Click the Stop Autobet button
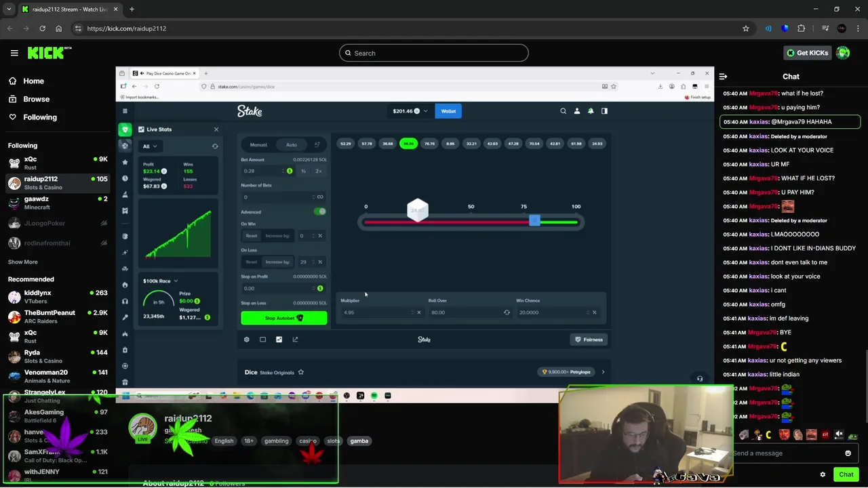The width and height of the screenshot is (868, 488). (284, 318)
